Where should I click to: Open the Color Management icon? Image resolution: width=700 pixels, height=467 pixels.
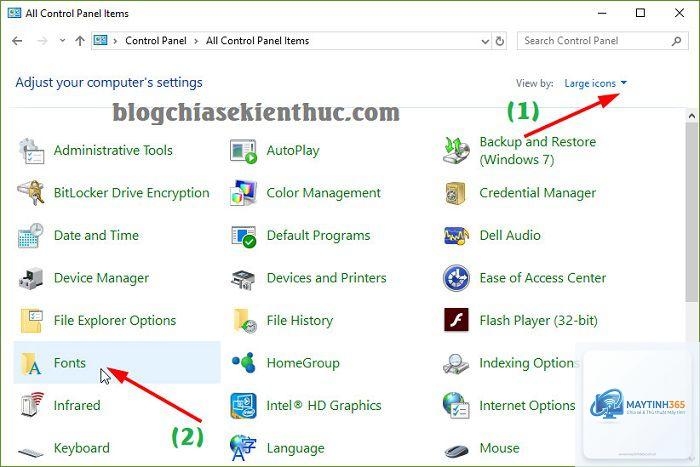tap(243, 193)
